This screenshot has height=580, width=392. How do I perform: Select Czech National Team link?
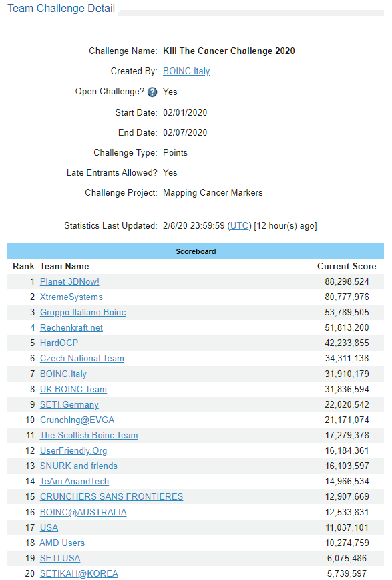82,358
